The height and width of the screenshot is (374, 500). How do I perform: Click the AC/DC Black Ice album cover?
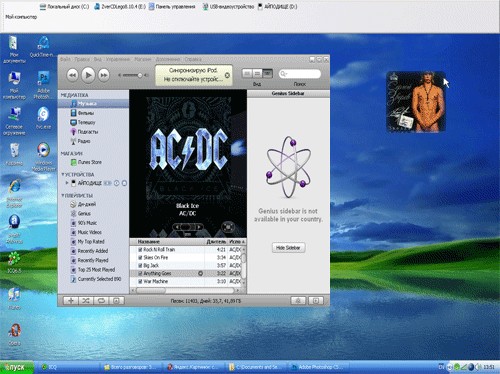[x=188, y=149]
